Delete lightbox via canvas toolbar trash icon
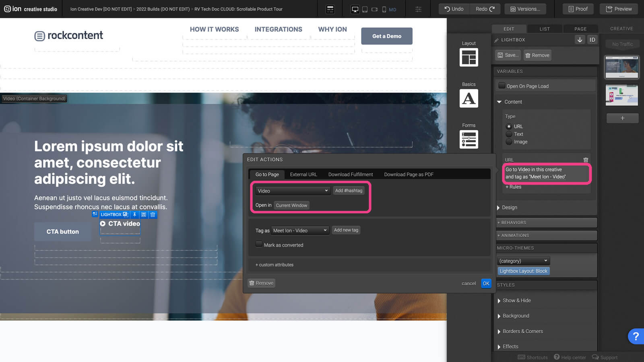644x362 pixels. coord(153,215)
